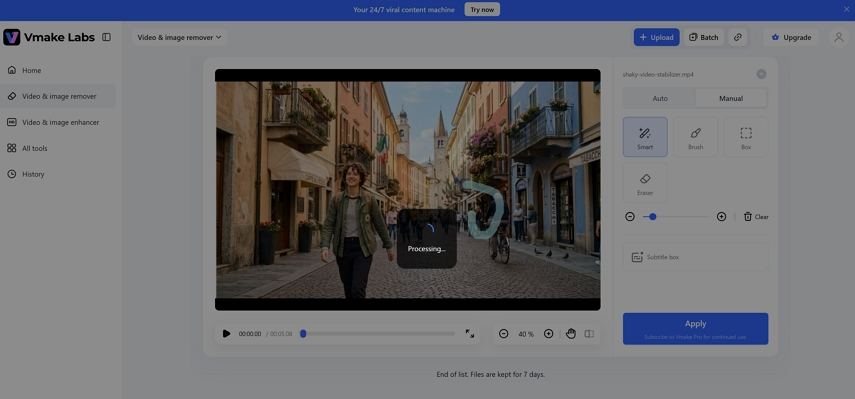Switch to the Auto tab

(x=660, y=99)
